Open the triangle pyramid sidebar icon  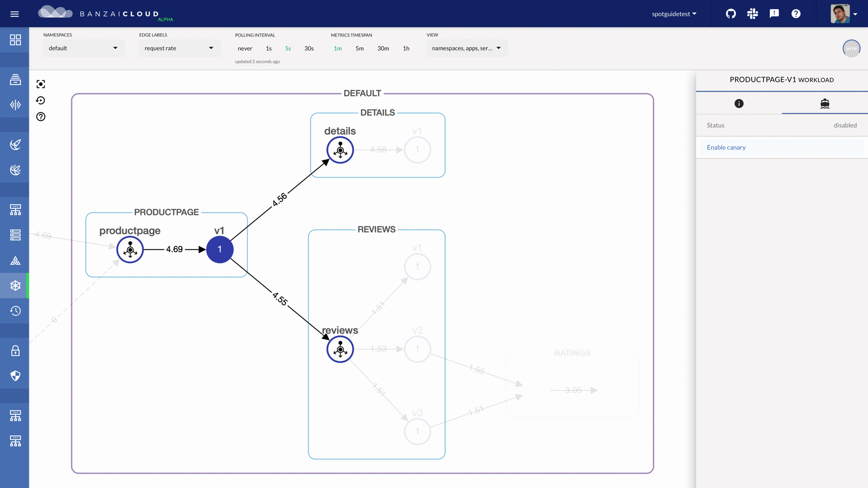point(15,260)
